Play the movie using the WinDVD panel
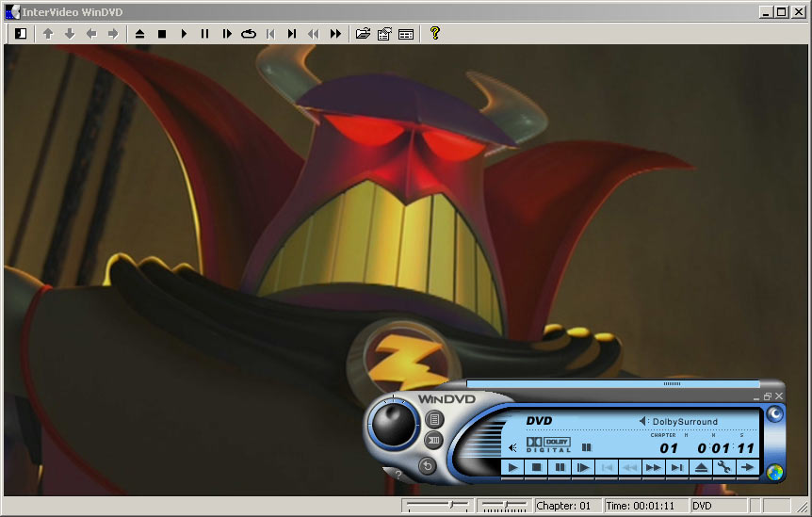Viewport: 812px width, 517px height. (x=513, y=468)
